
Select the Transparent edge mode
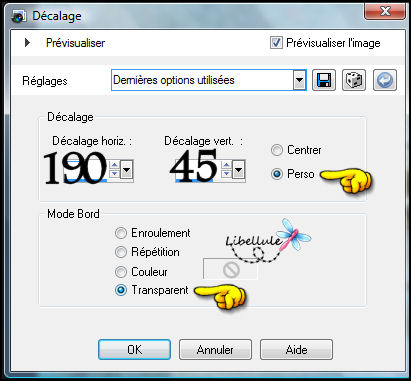click(121, 290)
